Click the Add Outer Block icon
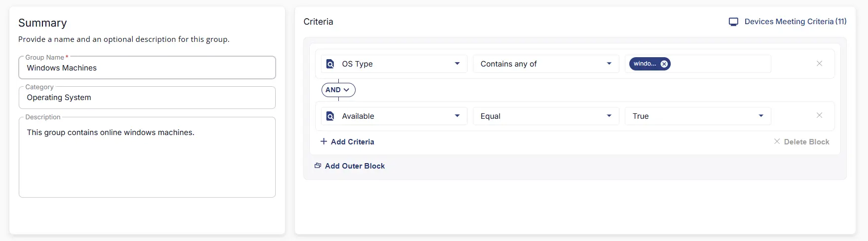Viewport: 868px width, 241px height. pyautogui.click(x=318, y=166)
